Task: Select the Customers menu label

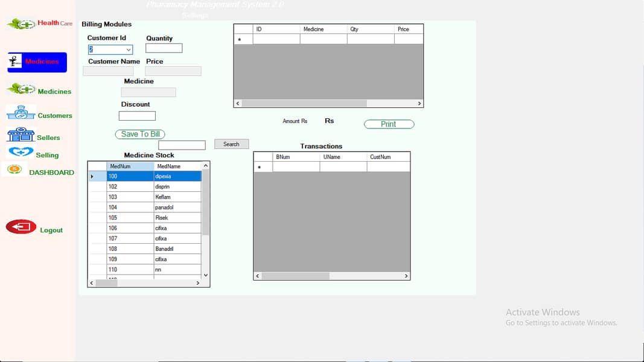Action: click(54, 116)
